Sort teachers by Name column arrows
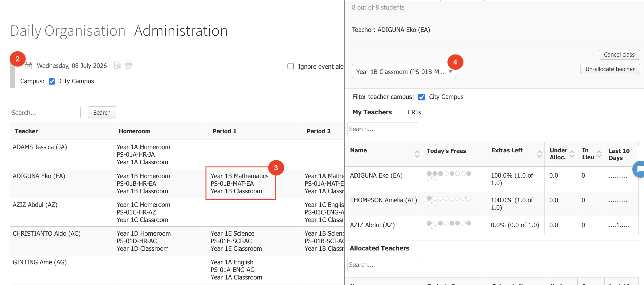 tap(417, 154)
